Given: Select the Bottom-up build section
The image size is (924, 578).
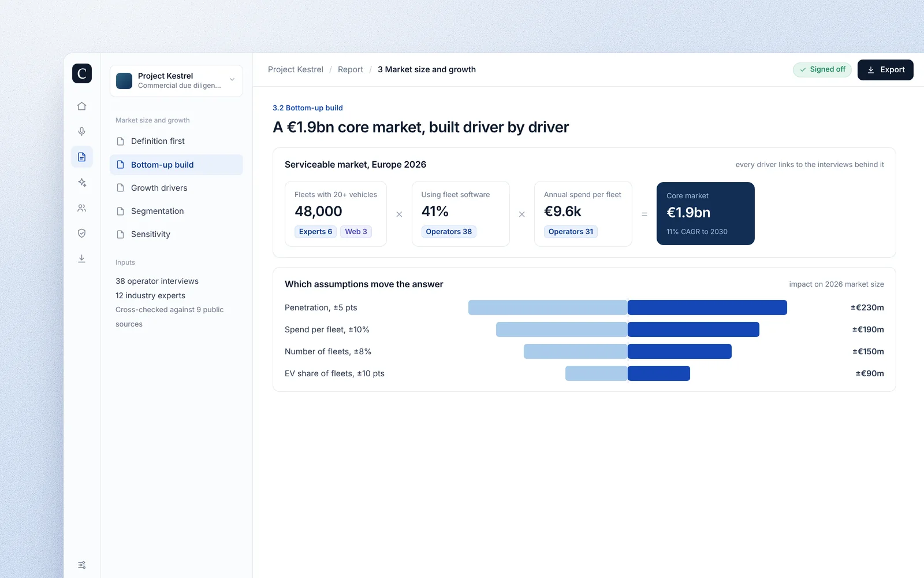Looking at the screenshot, I should point(176,165).
